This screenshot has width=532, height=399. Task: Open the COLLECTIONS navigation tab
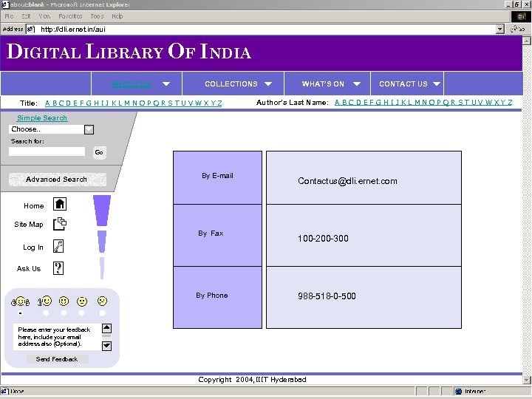tap(231, 83)
